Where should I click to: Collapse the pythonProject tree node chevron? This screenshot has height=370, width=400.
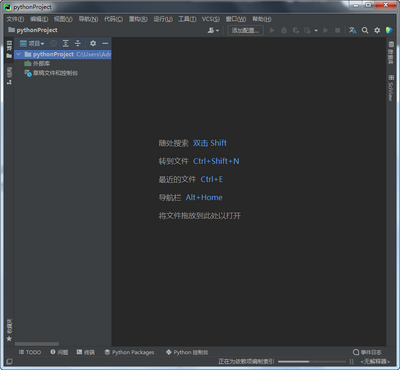click(19, 54)
